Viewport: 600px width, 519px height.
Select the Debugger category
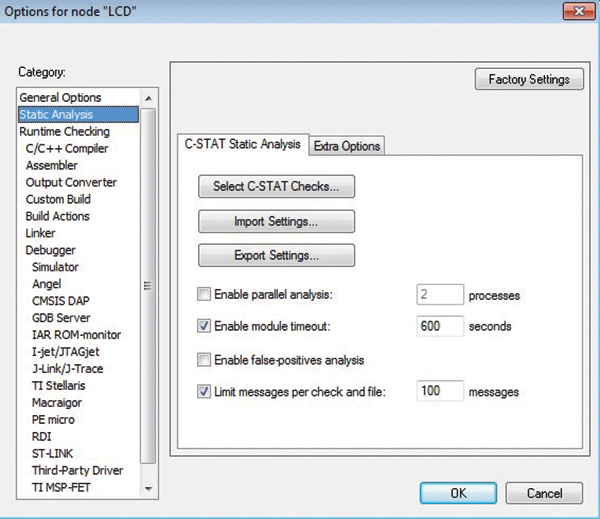point(50,250)
